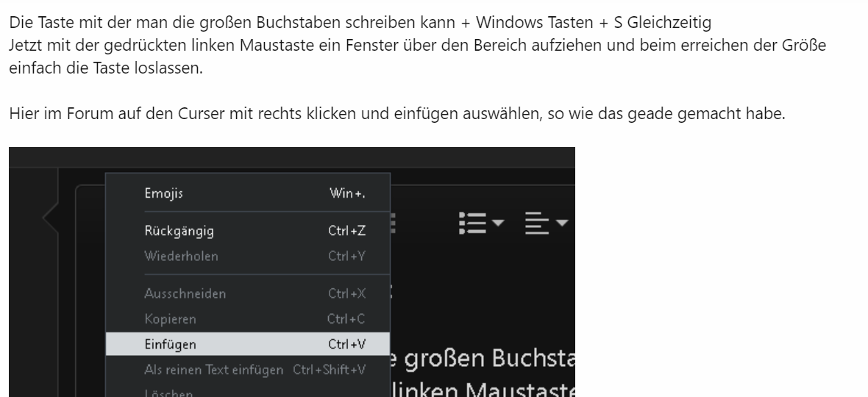Click the line starting 'Die Taste mit der'
Screen dimensions: 868x397
pos(360,23)
